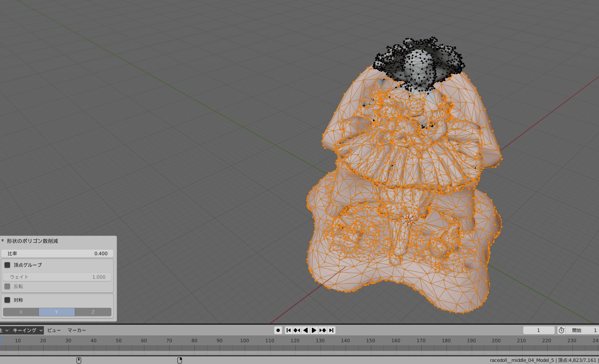
Task: Select the Z symmetry axis button
Action: (x=93, y=312)
